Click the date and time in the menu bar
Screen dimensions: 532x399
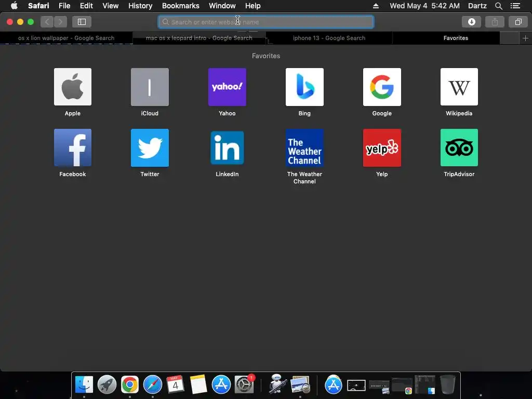(x=424, y=6)
